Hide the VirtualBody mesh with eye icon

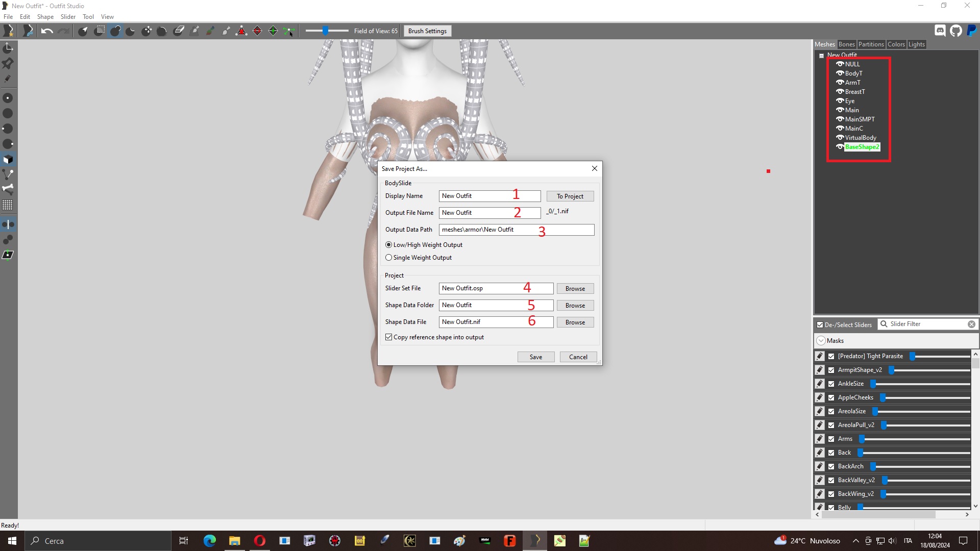[840, 138]
